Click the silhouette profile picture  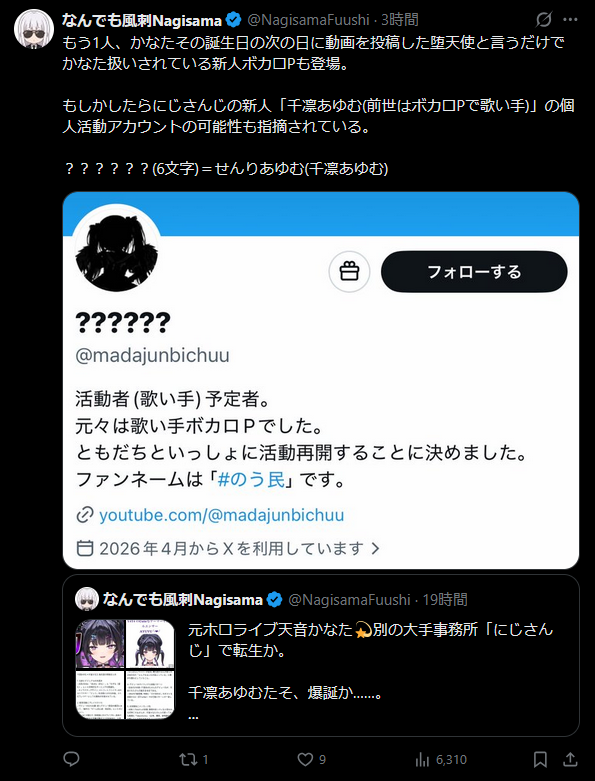click(x=117, y=250)
